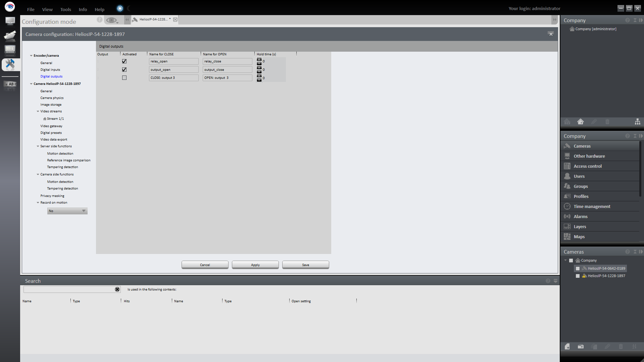Enable the Activated checkbox for output 3
The image size is (644, 362).
(x=124, y=78)
